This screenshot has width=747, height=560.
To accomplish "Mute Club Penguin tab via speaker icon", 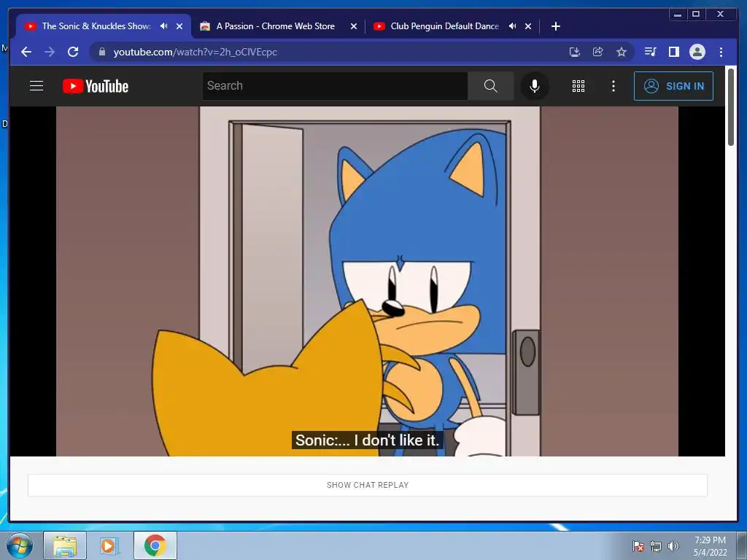I will point(513,26).
